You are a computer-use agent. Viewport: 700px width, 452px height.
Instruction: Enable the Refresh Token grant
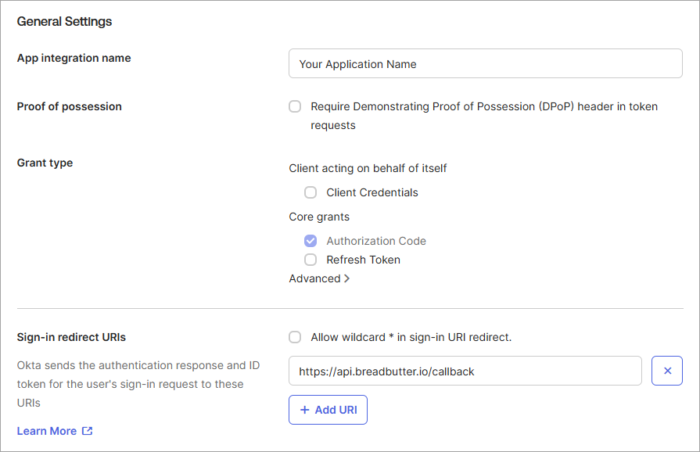(x=310, y=260)
